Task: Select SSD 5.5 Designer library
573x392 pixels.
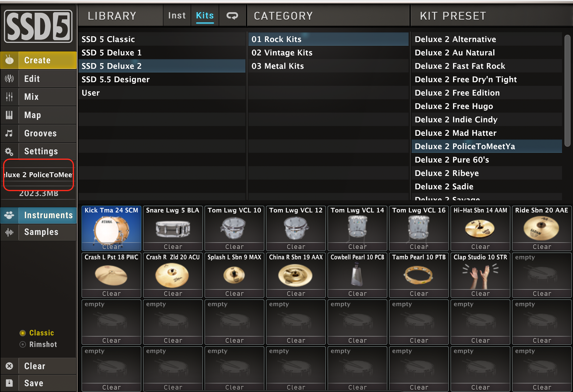Action: coord(162,79)
